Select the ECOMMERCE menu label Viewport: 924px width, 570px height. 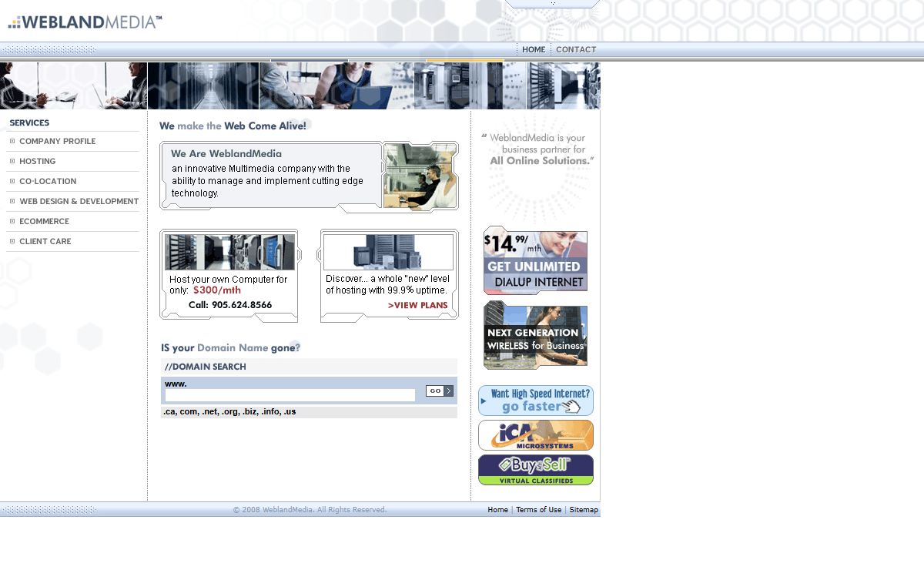pos(45,221)
